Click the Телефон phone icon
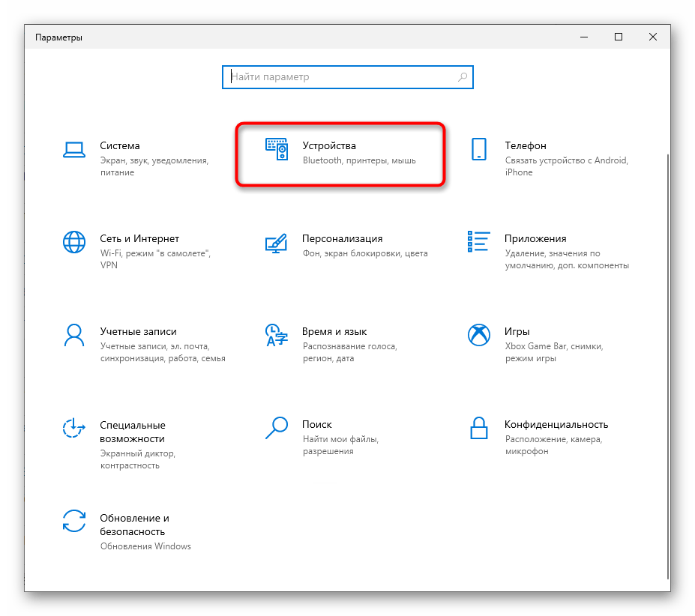This screenshot has width=695, height=616. (479, 149)
